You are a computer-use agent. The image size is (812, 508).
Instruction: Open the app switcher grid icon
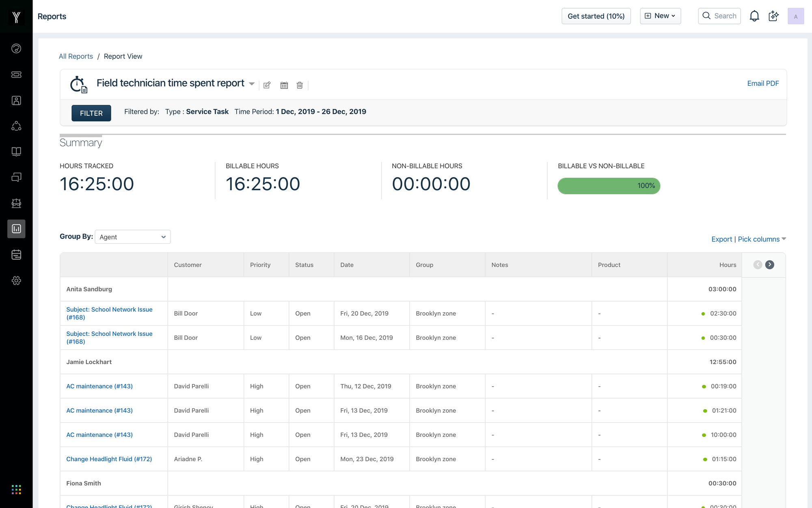click(16, 490)
